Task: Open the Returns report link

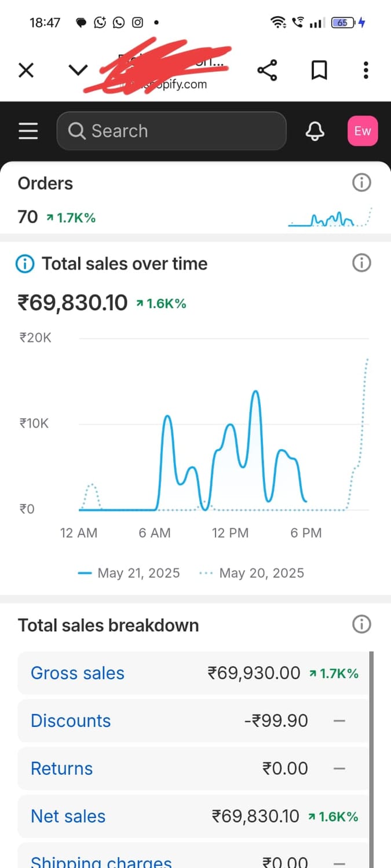Action: pyautogui.click(x=61, y=768)
